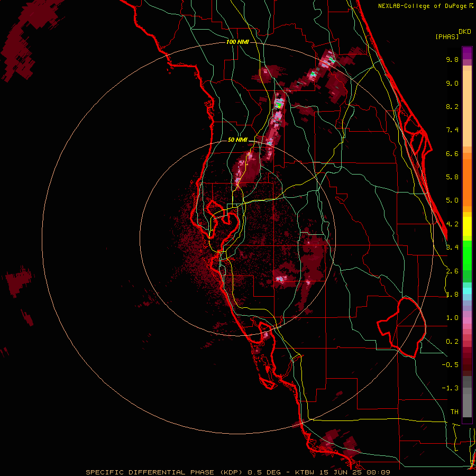Click the 50 NMI range ring label

(x=237, y=140)
